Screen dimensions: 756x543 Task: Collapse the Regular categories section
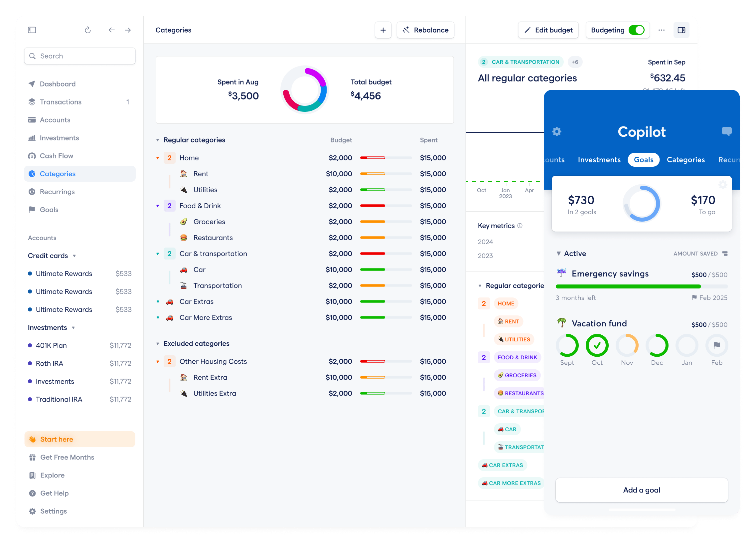pos(158,140)
